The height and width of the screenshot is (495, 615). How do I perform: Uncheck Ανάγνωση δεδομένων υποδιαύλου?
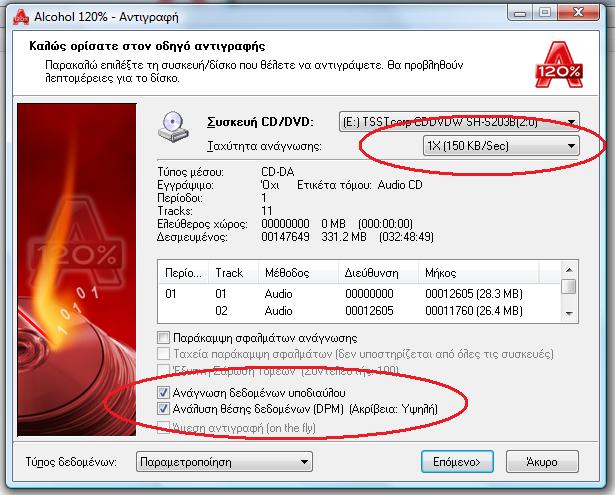tap(163, 392)
